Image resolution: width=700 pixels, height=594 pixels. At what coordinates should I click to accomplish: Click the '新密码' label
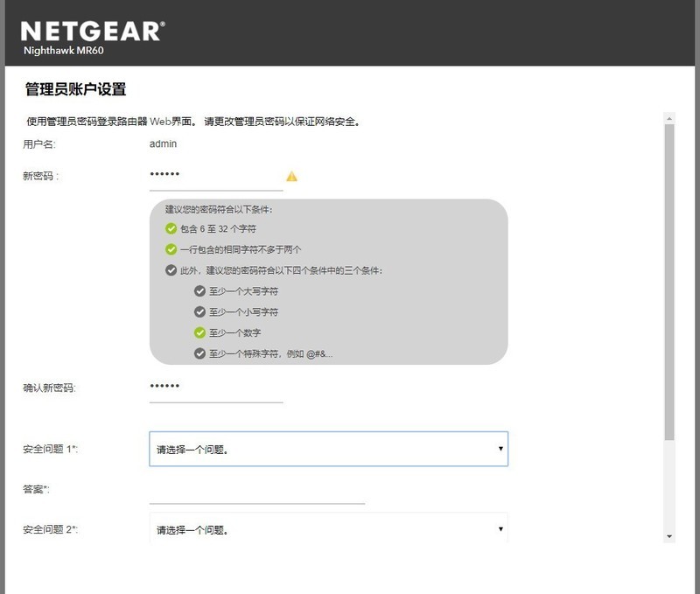(40, 176)
